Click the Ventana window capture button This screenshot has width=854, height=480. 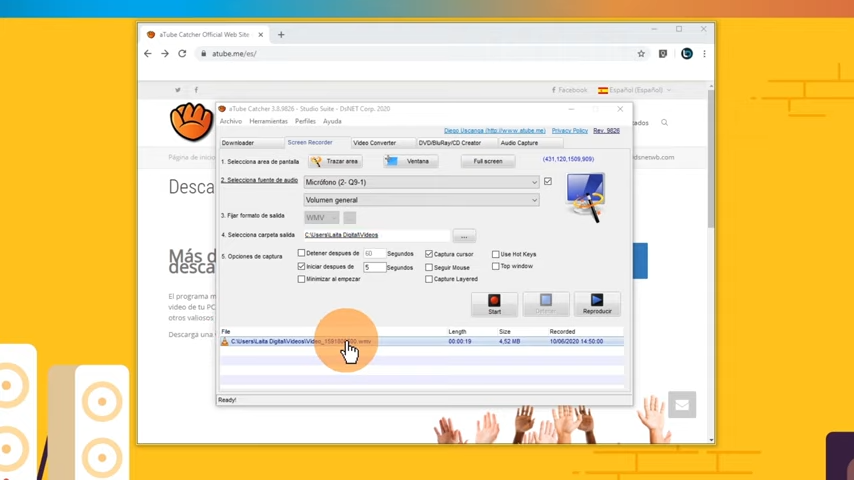[x=410, y=161]
